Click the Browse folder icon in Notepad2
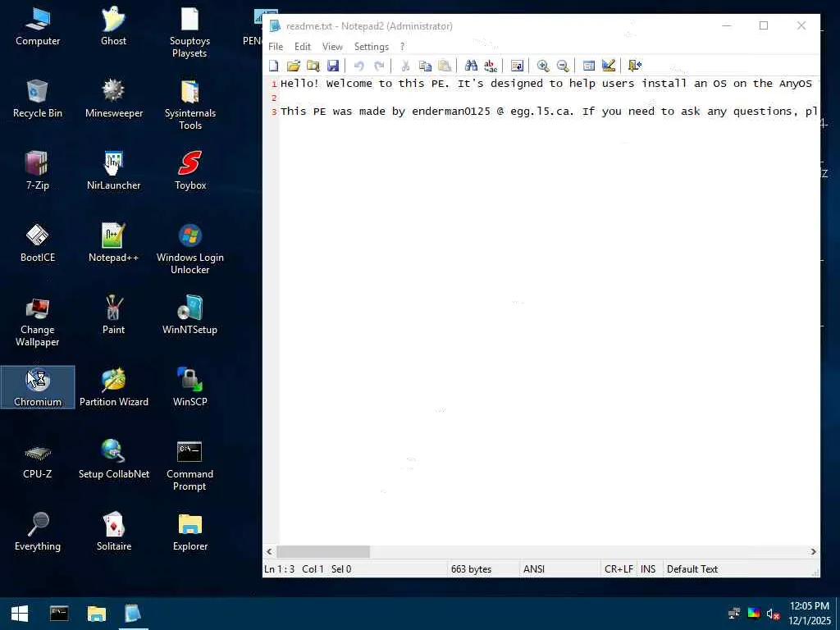 click(313, 66)
